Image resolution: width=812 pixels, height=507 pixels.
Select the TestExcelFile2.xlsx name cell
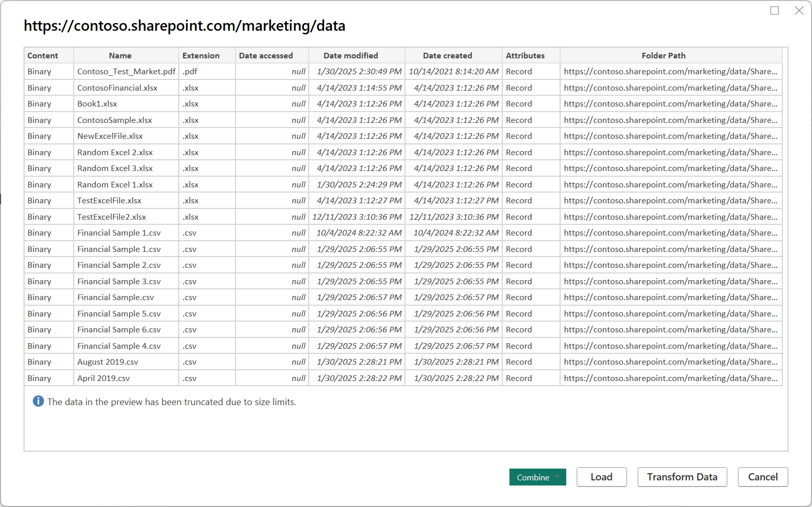[126, 217]
